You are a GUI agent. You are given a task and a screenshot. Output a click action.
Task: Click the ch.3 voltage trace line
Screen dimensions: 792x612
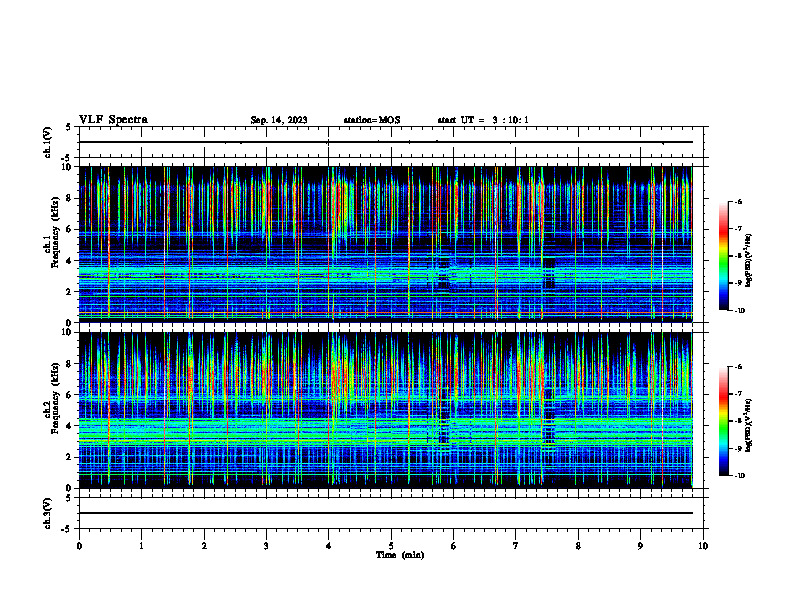pyautogui.click(x=386, y=513)
